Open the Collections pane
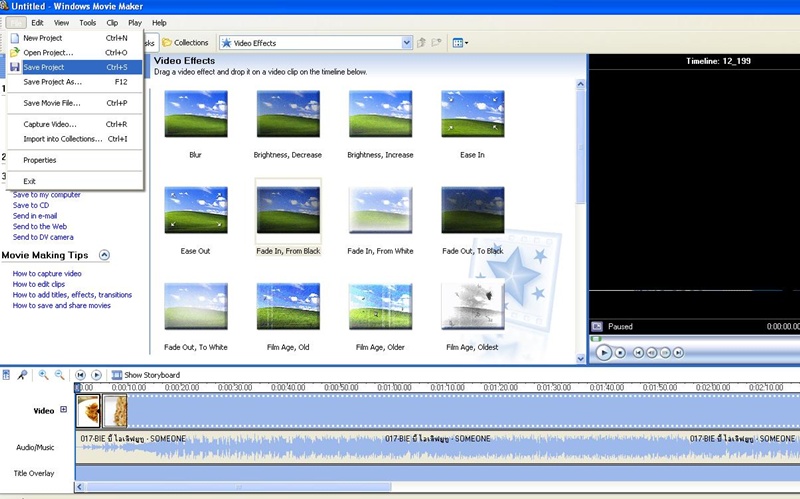800x499 pixels. point(185,43)
